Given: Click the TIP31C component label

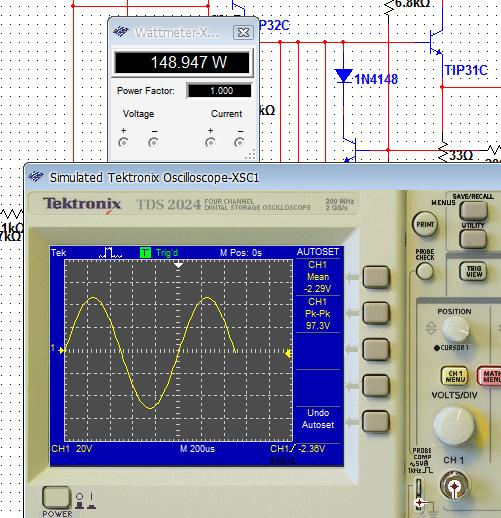Looking at the screenshot, I should point(466,70).
